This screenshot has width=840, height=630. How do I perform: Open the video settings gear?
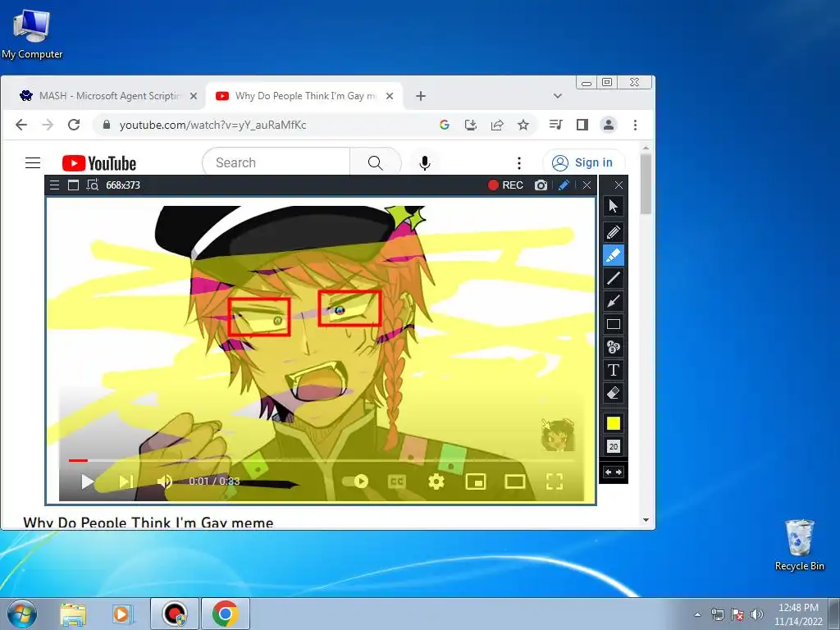coord(436,482)
